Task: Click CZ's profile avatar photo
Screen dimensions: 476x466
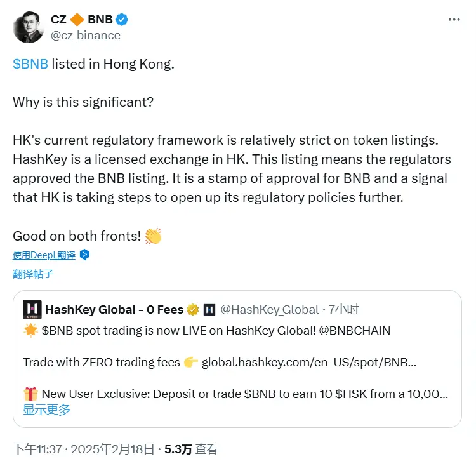Action: pyautogui.click(x=29, y=27)
